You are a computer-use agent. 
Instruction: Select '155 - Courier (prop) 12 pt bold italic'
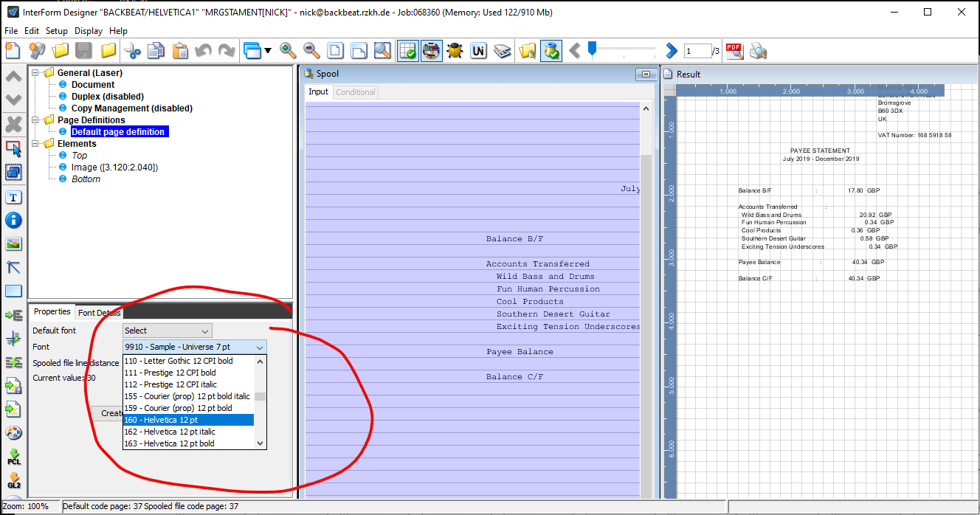coord(188,396)
